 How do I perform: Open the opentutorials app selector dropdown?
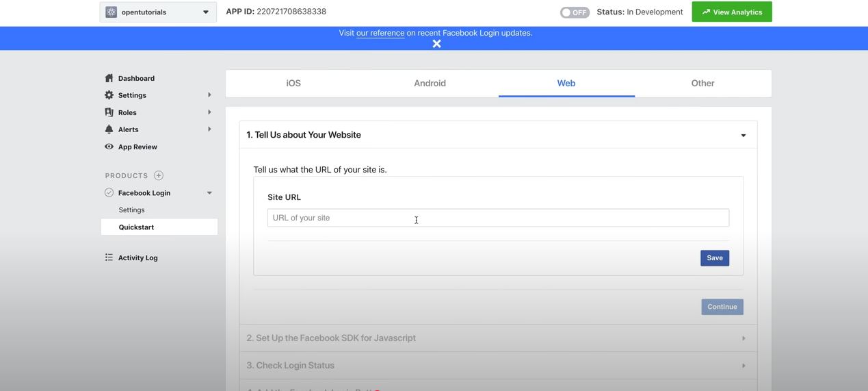coord(158,12)
